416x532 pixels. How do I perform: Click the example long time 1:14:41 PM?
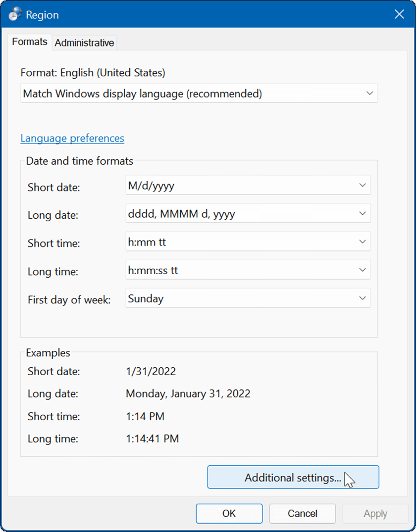click(x=152, y=438)
